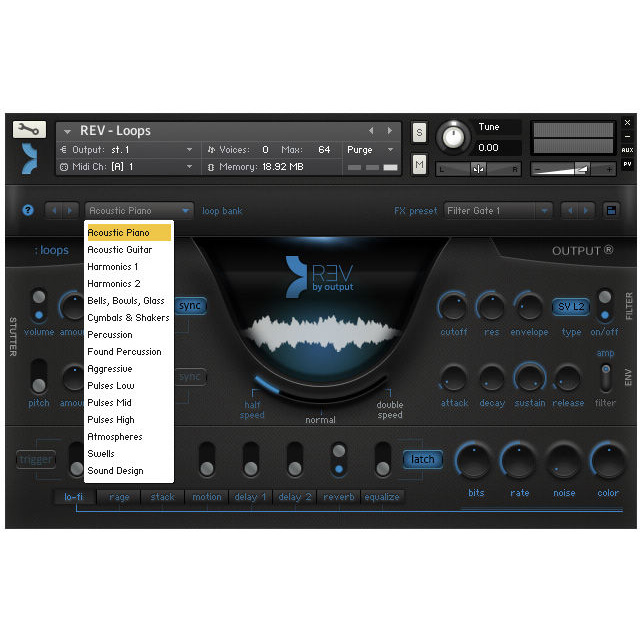Click the filter envelope knob

(x=529, y=307)
